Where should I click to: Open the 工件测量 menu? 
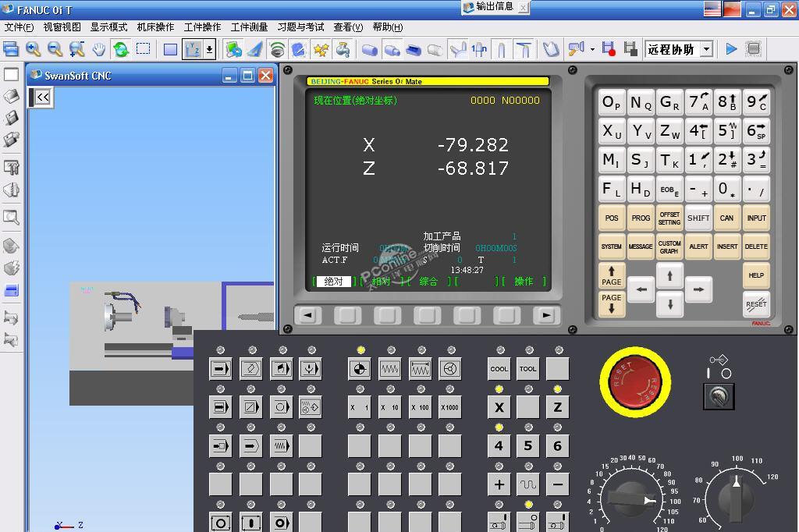249,27
